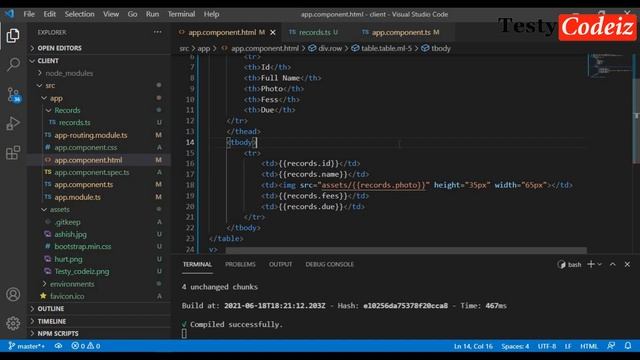Click the favicon.ico star file icon
Viewport: 640px width, 360px height.
point(43,296)
